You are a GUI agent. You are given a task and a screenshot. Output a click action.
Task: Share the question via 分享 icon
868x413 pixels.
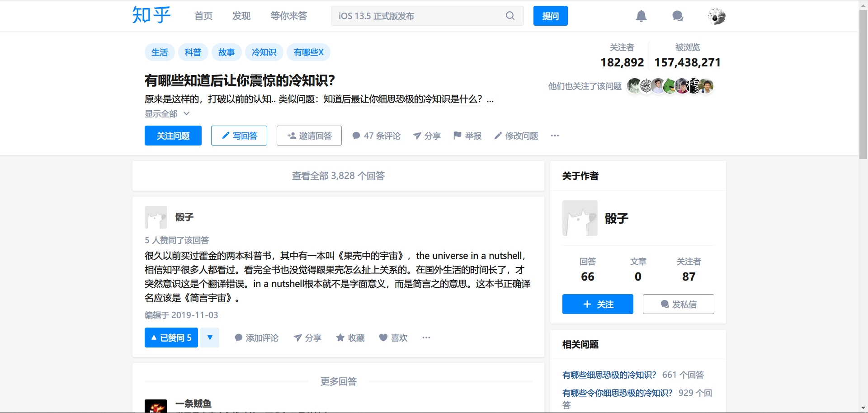click(417, 136)
